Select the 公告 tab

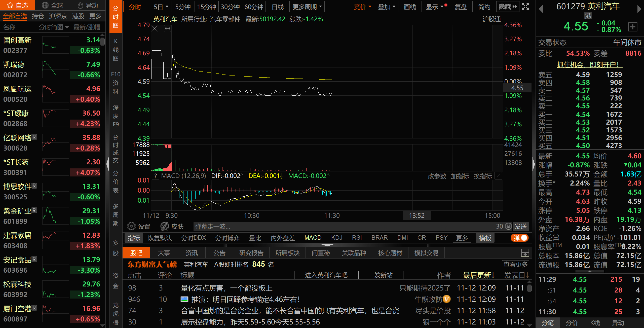click(219, 253)
